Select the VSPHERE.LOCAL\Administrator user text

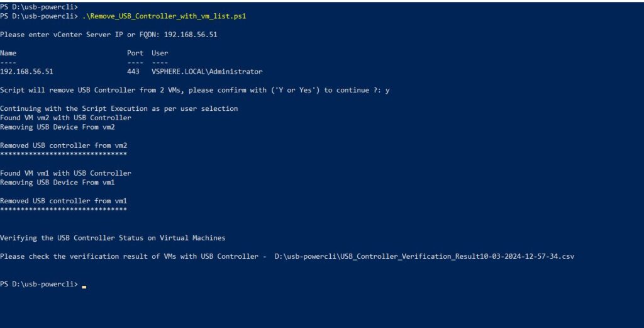pos(207,72)
